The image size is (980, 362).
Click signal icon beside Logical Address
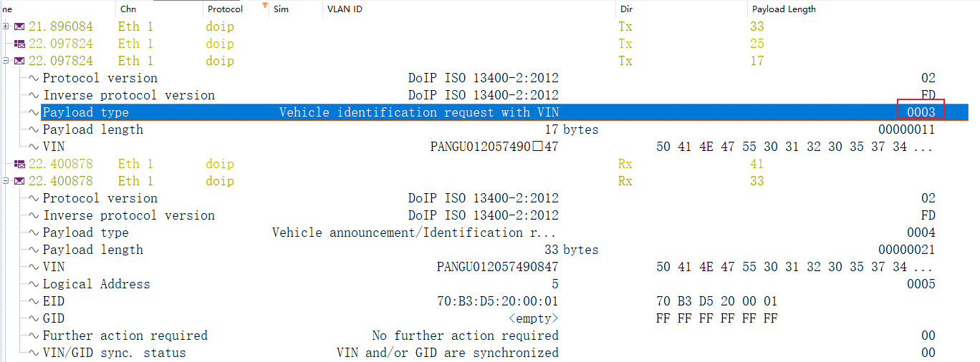click(x=34, y=284)
